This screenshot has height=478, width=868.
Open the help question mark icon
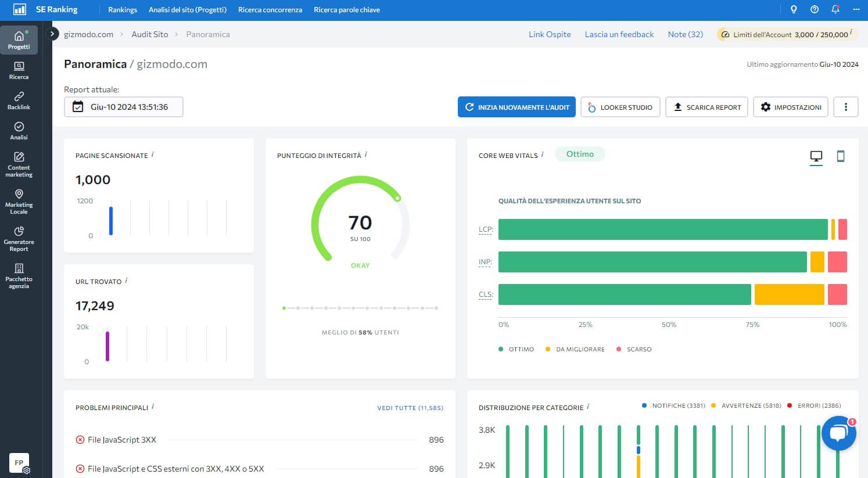815,9
